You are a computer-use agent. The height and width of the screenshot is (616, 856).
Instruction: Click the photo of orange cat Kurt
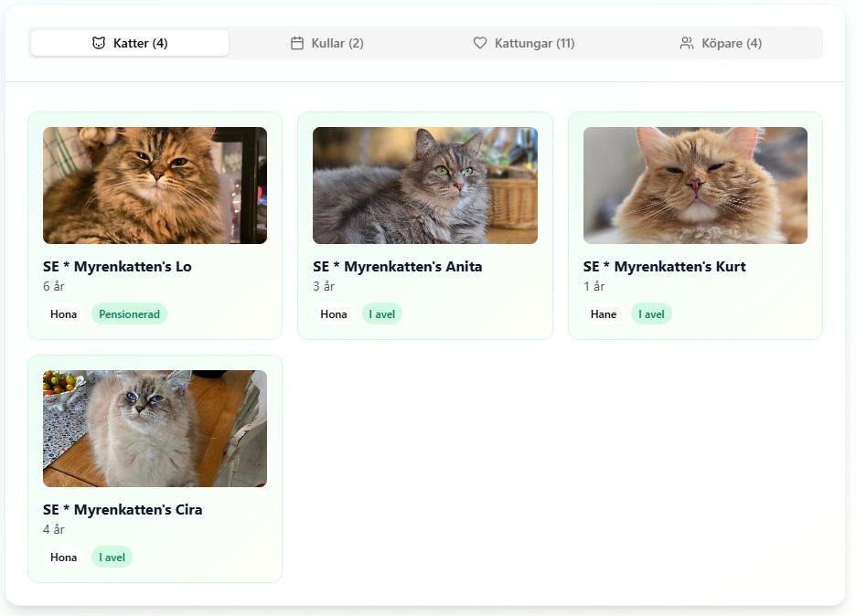(695, 186)
